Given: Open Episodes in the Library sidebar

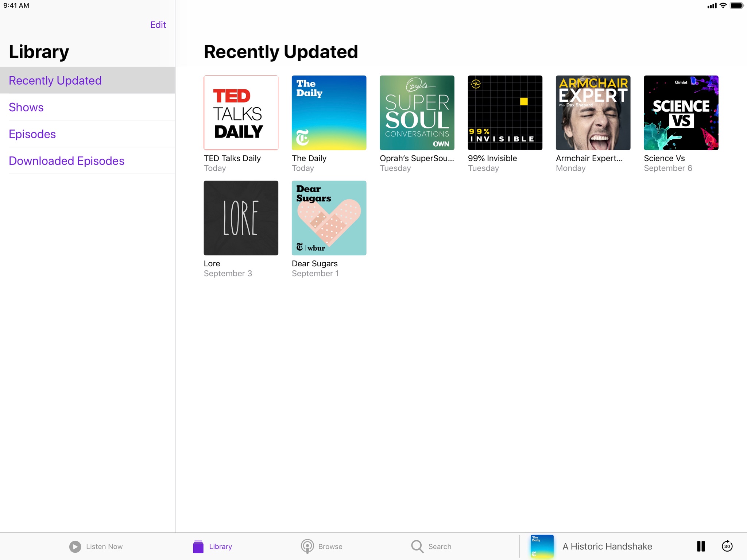Looking at the screenshot, I should coord(88,134).
